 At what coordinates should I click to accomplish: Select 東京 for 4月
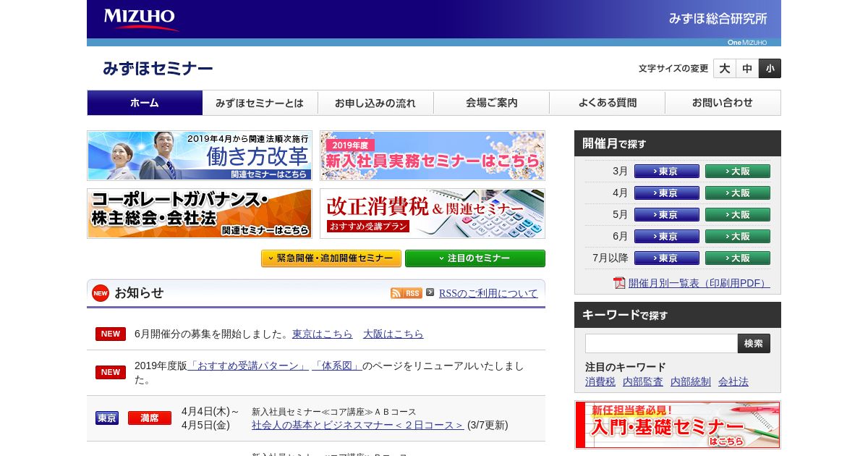pos(667,193)
